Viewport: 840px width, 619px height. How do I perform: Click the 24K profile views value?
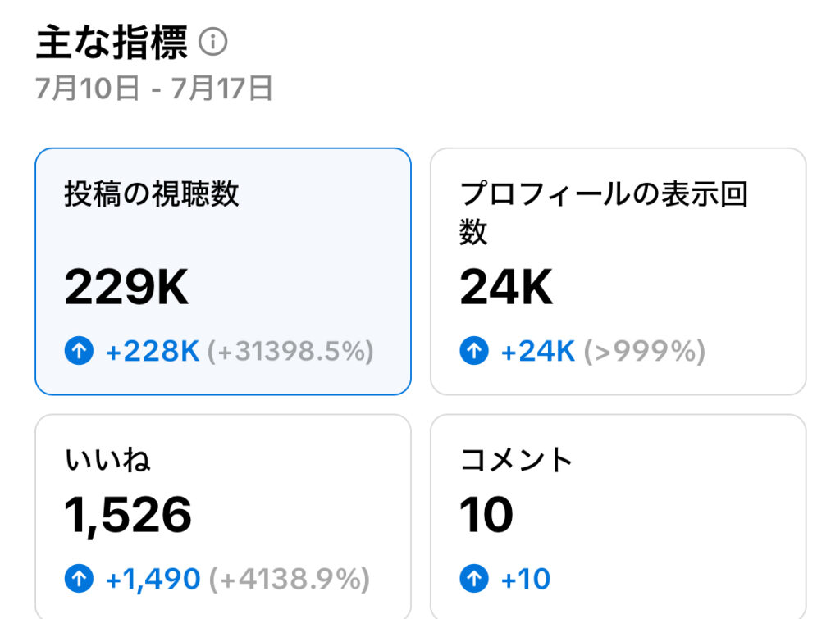coord(505,288)
